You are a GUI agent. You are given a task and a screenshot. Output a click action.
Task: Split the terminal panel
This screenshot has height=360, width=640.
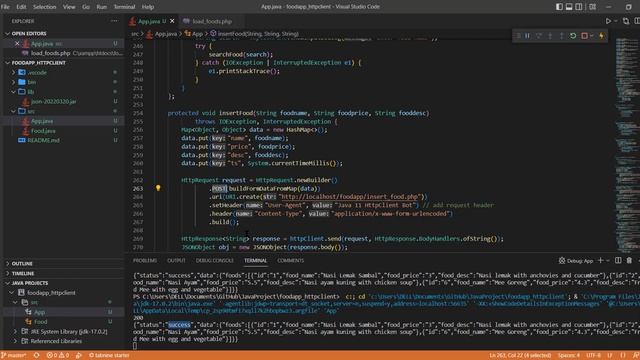point(618,260)
